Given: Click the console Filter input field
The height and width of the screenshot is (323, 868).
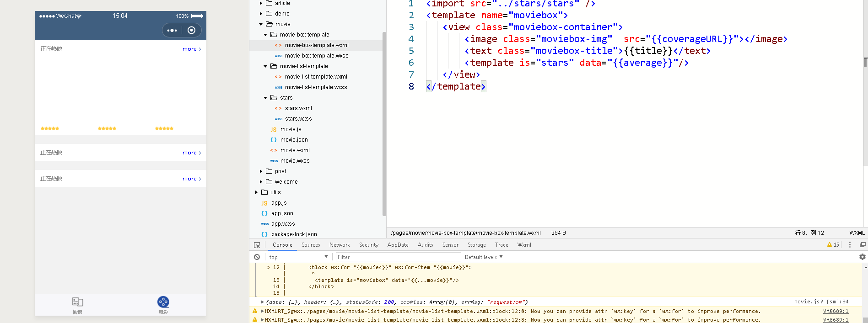Looking at the screenshot, I should [x=398, y=257].
